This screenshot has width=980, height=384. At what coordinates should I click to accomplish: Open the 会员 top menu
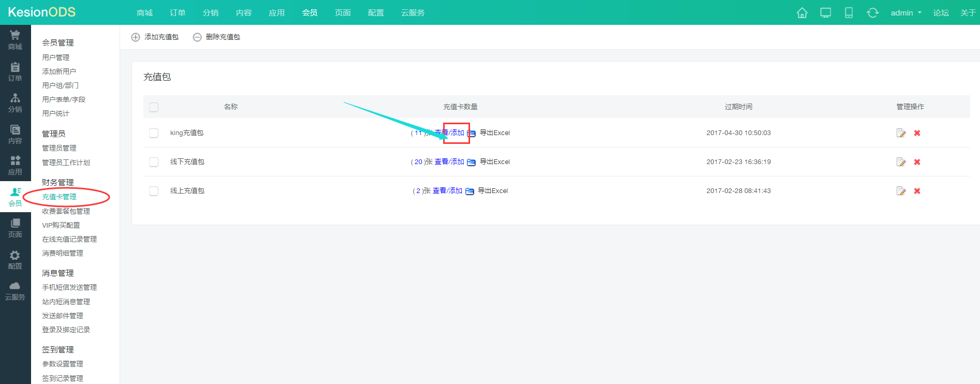click(310, 13)
